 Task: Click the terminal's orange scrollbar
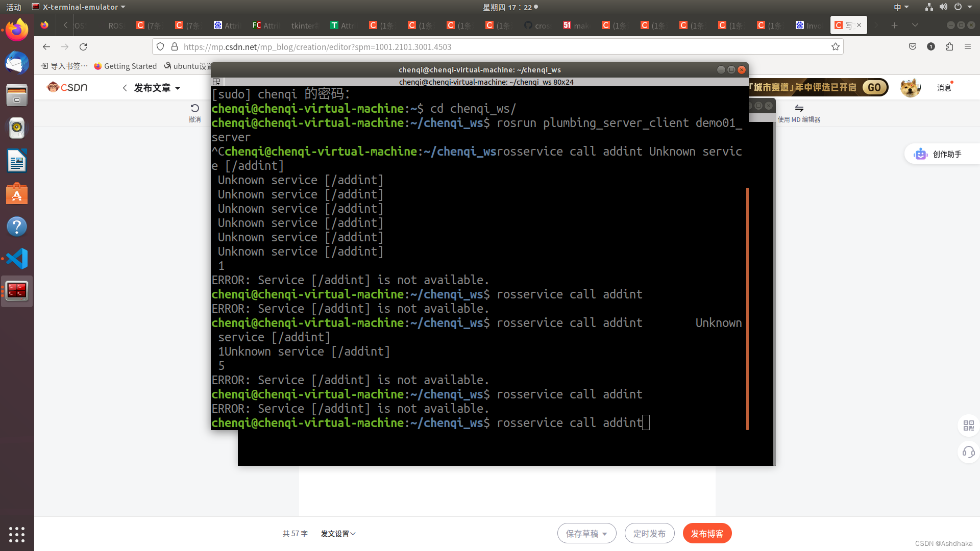tap(747, 308)
